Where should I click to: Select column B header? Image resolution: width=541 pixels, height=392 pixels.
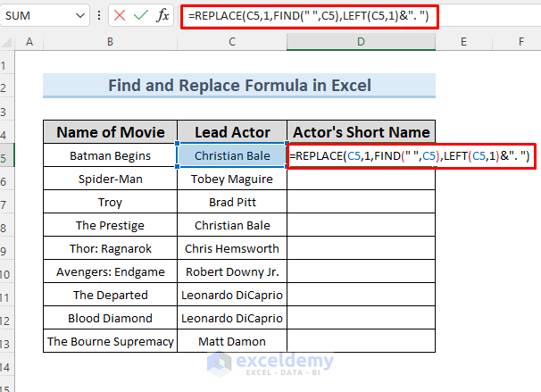pos(110,42)
